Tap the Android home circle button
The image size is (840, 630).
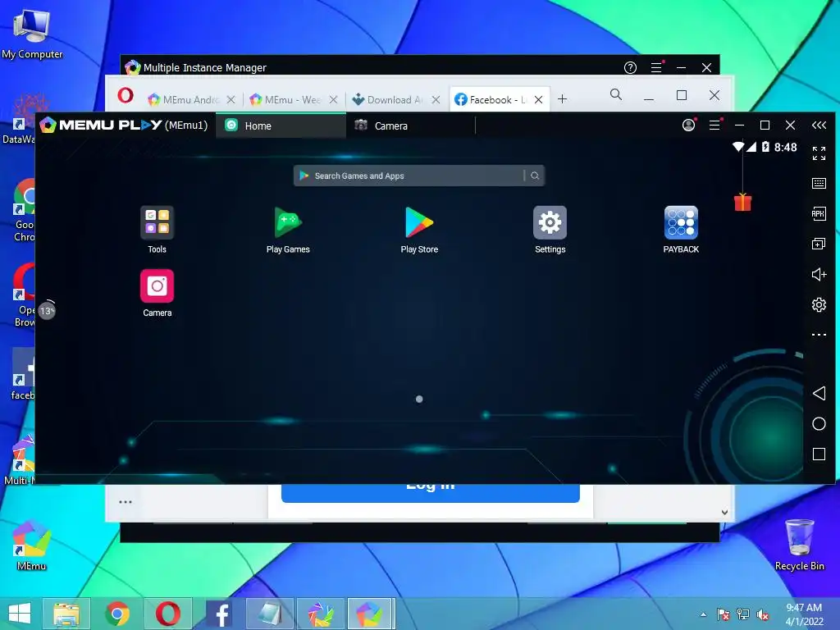(x=819, y=424)
